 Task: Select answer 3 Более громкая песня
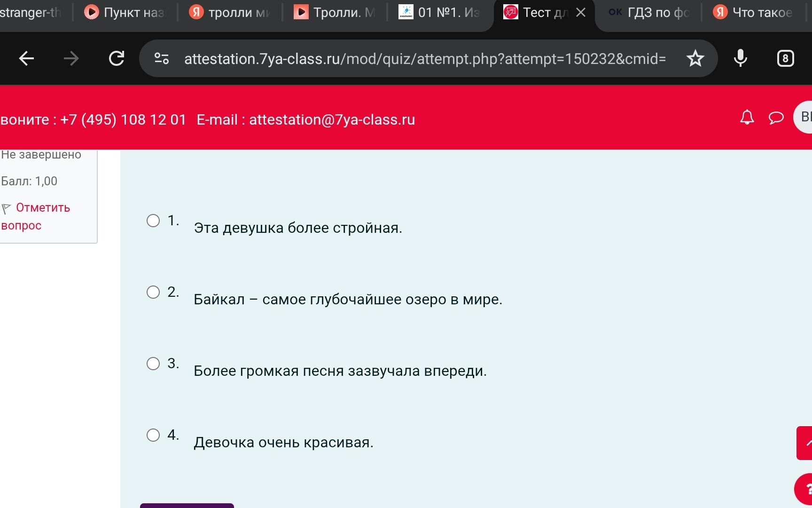(153, 364)
